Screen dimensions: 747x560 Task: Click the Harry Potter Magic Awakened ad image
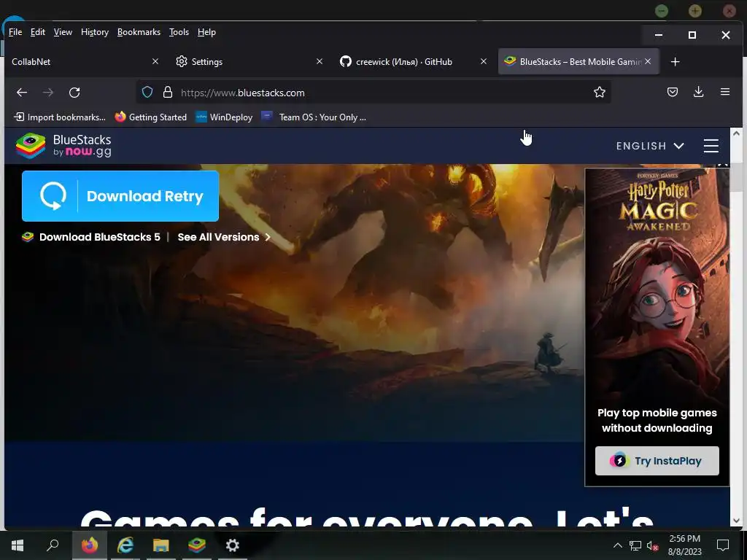coord(657,286)
